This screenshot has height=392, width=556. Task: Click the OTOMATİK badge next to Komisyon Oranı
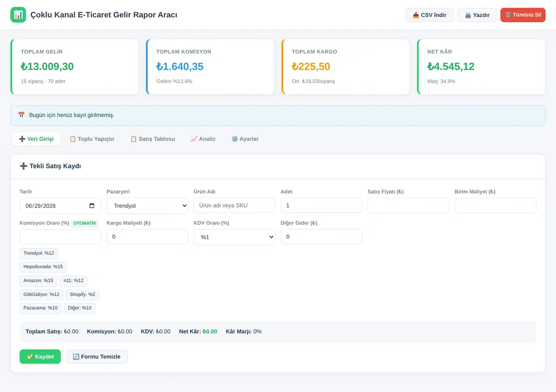pyautogui.click(x=85, y=223)
